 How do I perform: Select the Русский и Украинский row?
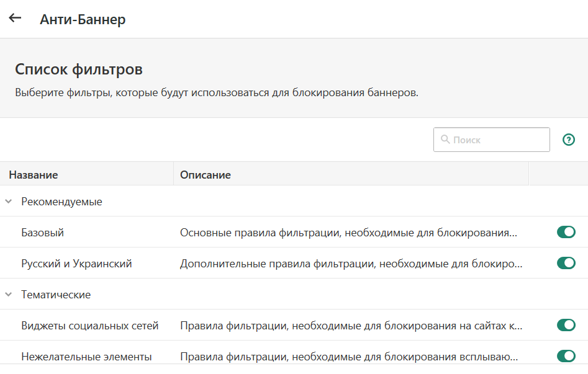coord(76,264)
